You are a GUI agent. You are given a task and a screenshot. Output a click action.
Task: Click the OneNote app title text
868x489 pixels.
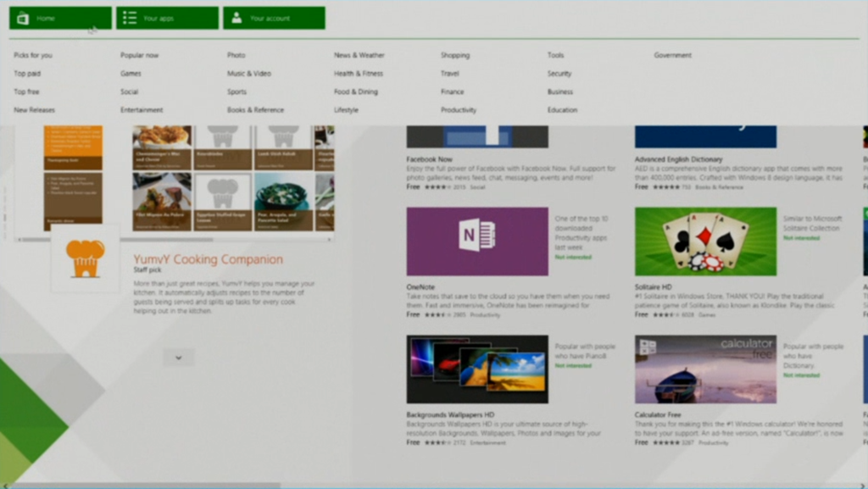coord(420,287)
